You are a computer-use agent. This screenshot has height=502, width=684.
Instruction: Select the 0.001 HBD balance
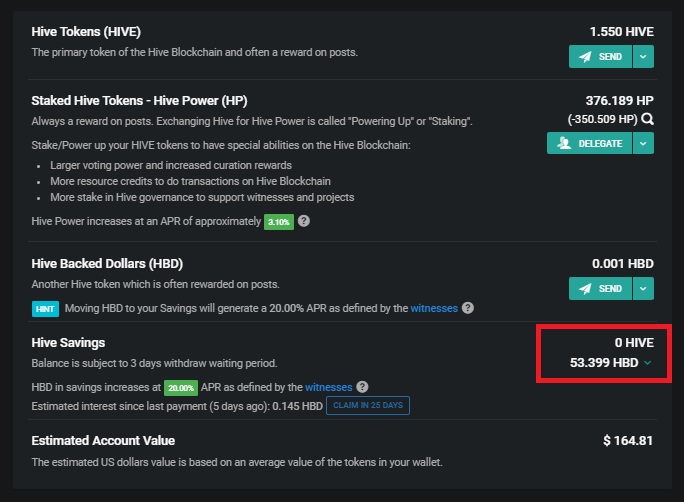tap(623, 264)
